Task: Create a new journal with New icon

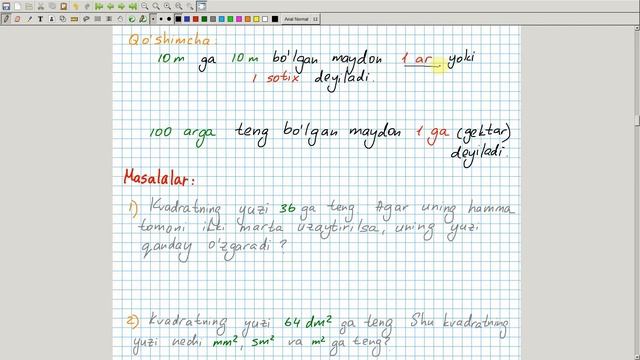Action: click(x=18, y=6)
